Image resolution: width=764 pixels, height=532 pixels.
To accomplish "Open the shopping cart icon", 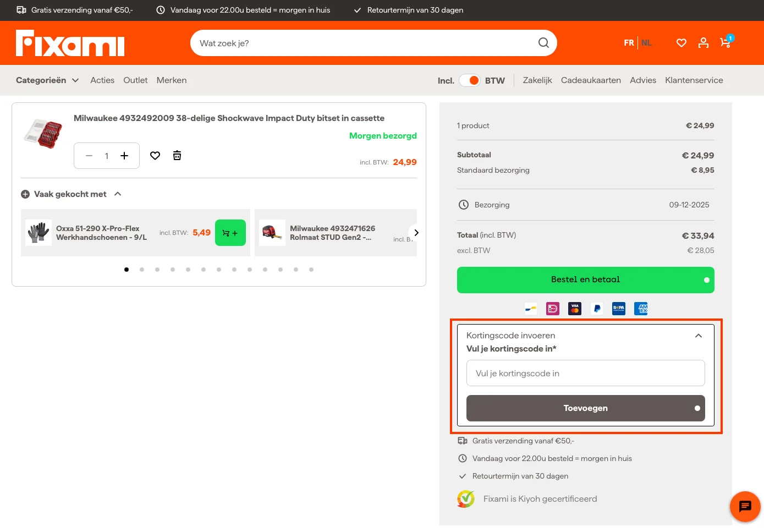I will click(725, 43).
